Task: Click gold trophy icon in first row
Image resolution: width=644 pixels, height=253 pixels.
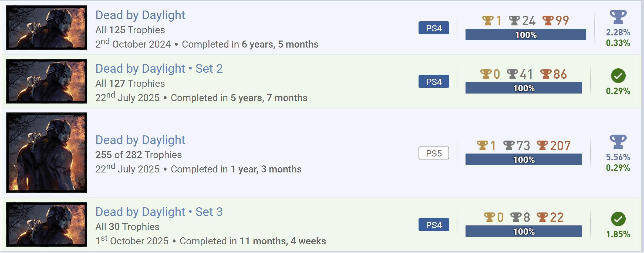Action: pyautogui.click(x=488, y=21)
